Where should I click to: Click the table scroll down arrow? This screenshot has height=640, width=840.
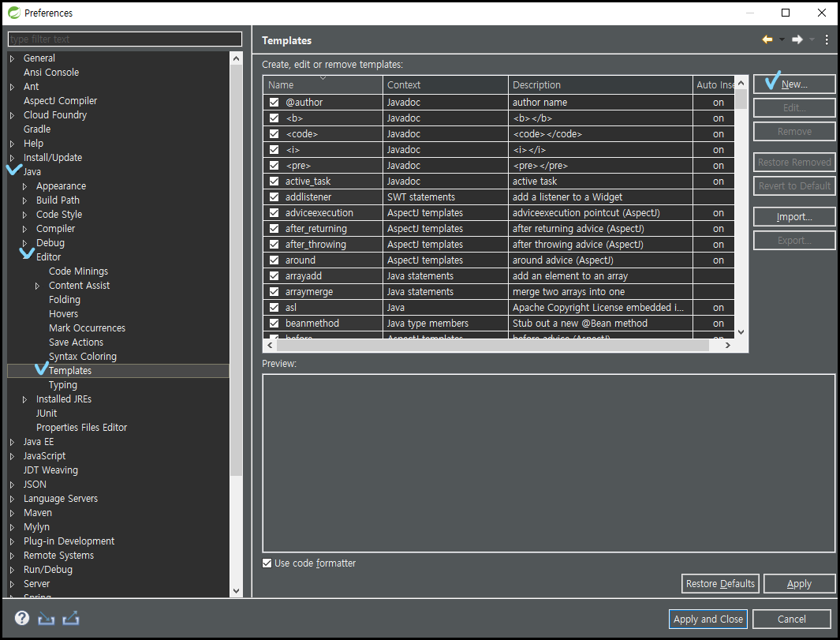pyautogui.click(x=741, y=331)
